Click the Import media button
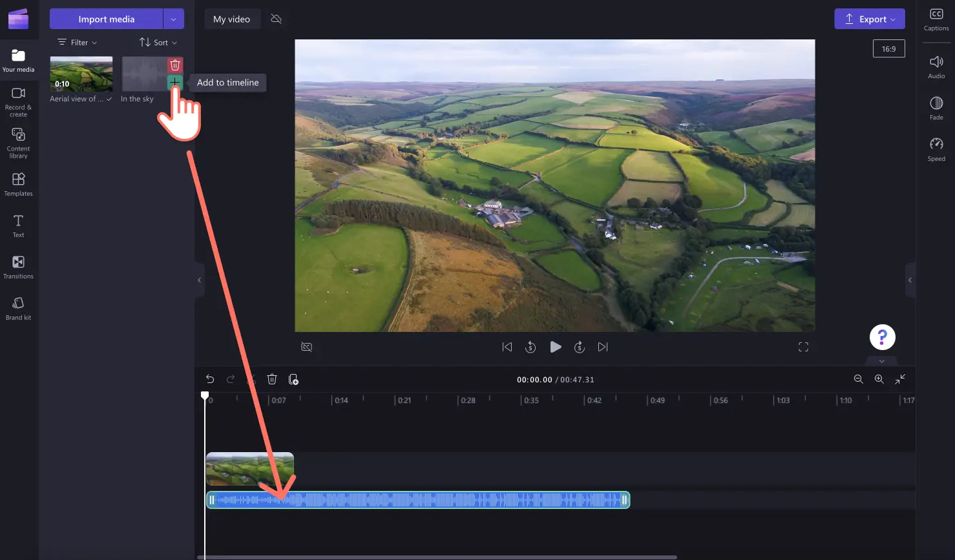This screenshot has width=955, height=560. (x=107, y=19)
